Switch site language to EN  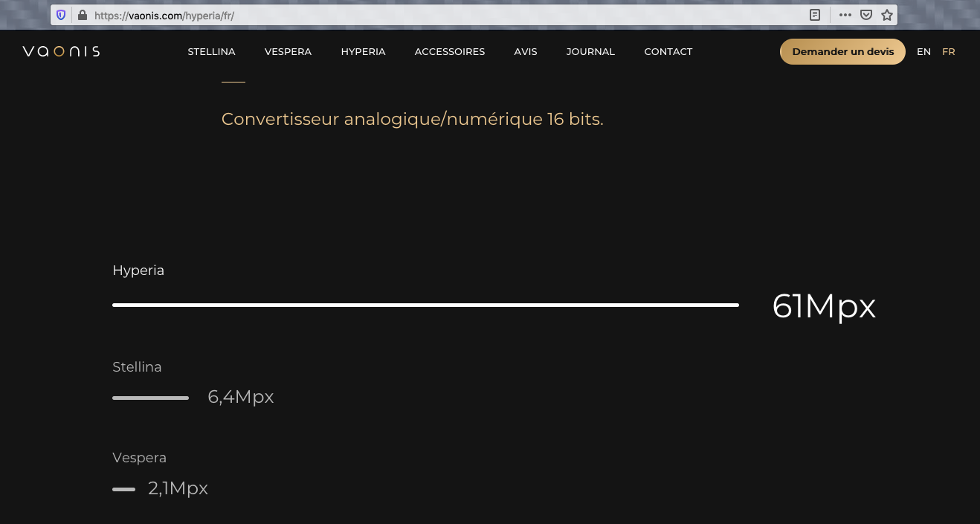(923, 52)
